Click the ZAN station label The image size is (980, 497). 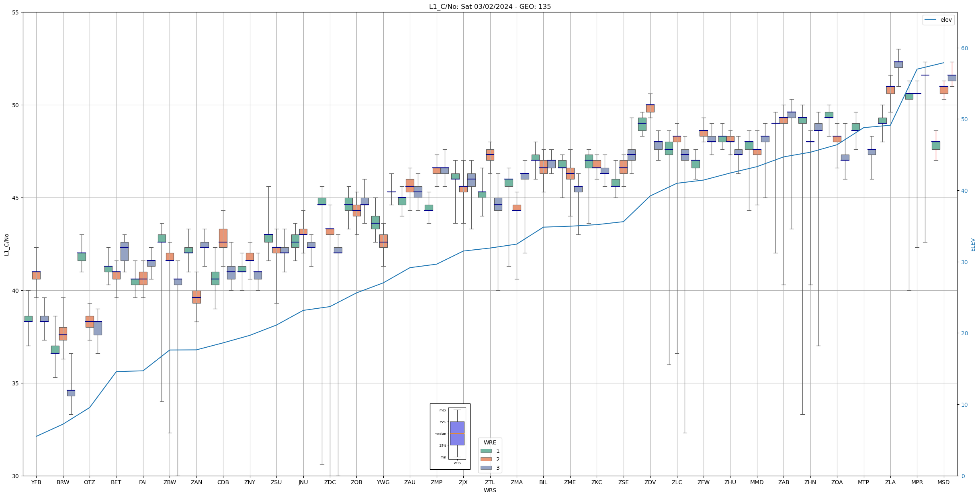pyautogui.click(x=196, y=482)
